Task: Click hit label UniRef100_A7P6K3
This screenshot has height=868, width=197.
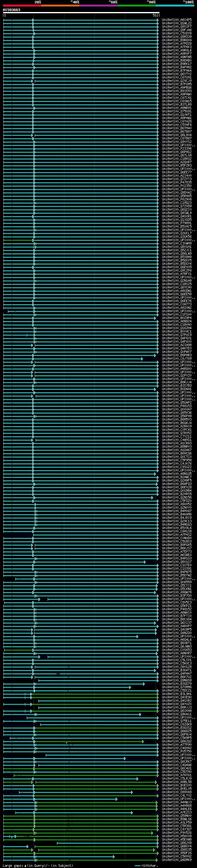Action: 177,47
